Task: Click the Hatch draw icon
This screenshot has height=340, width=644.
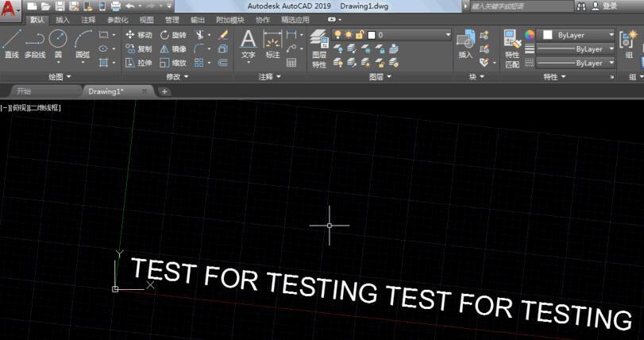Action: point(103,63)
